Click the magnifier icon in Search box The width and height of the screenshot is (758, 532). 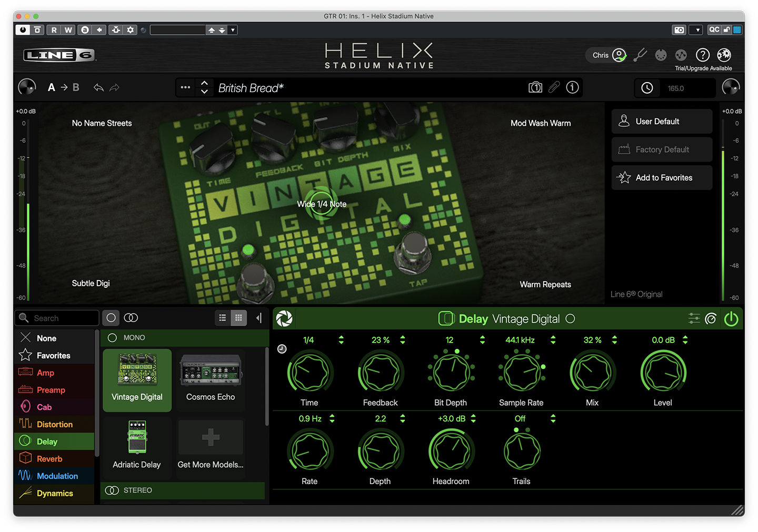(x=24, y=318)
